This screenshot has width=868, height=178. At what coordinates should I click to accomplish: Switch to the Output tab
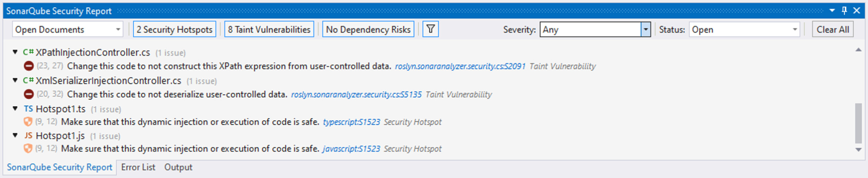click(178, 167)
